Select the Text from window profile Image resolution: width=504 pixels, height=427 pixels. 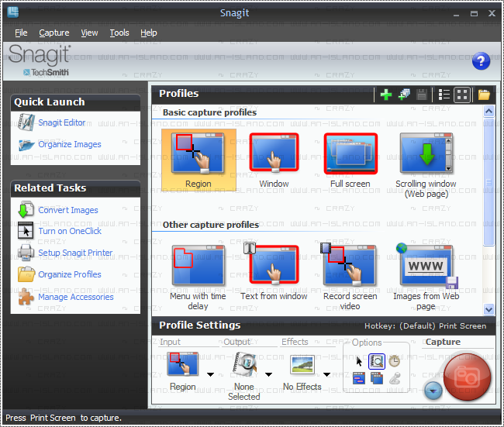pos(274,273)
